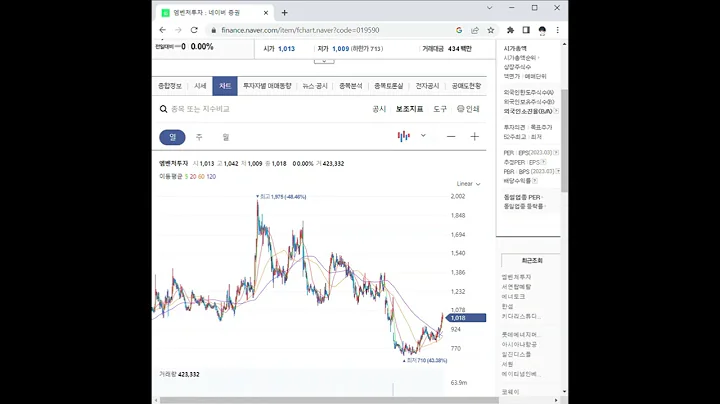Click the browser forward arrow
The height and width of the screenshot is (404, 720).
pos(178,30)
